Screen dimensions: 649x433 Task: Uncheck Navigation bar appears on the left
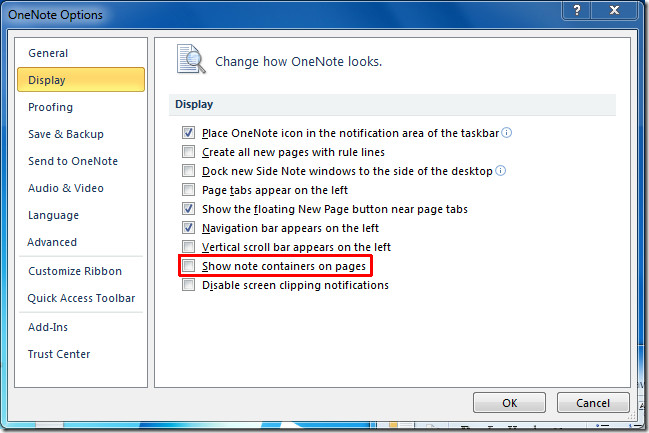188,228
